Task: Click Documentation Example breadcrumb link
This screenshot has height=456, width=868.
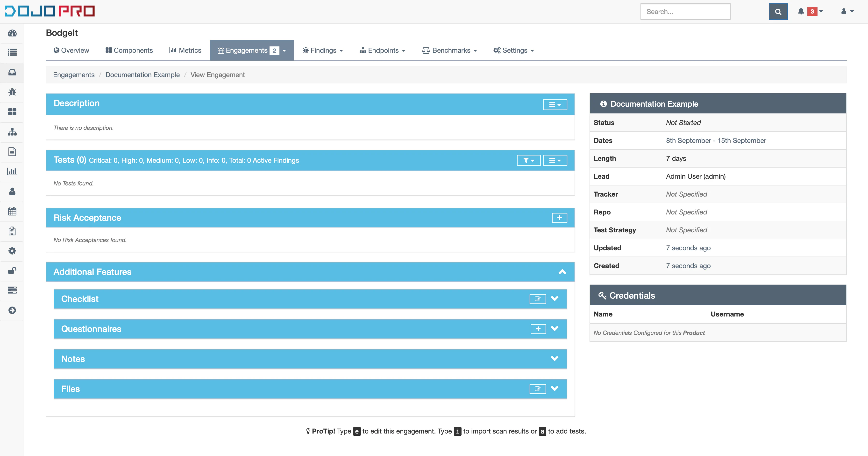Action: pyautogui.click(x=142, y=75)
